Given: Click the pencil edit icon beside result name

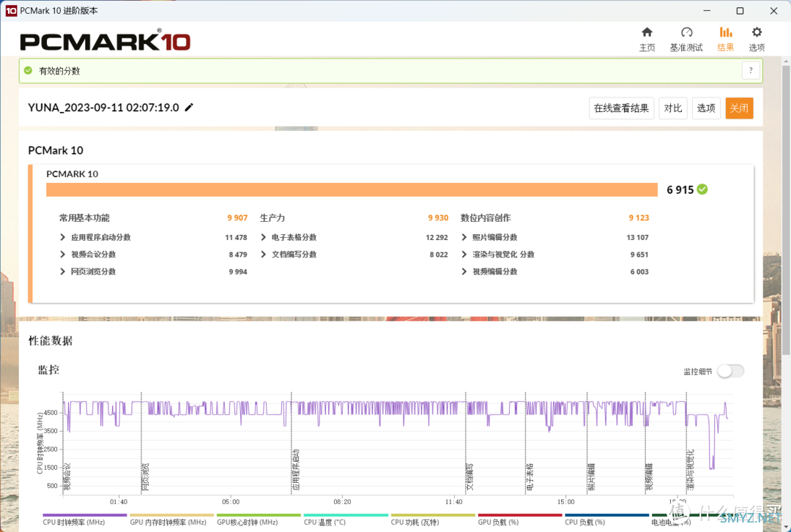Looking at the screenshot, I should (x=189, y=108).
